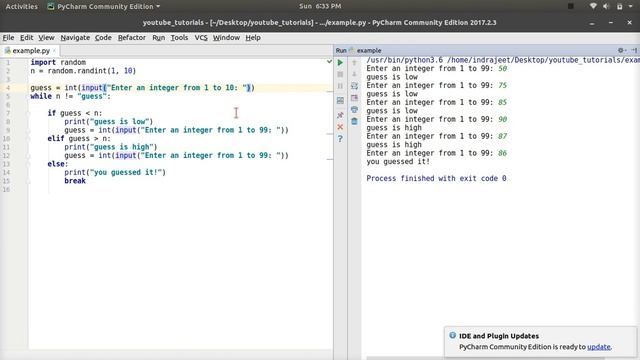This screenshot has width=640, height=360.
Task: Close the Run tab with red X icon
Action: click(x=340, y=127)
